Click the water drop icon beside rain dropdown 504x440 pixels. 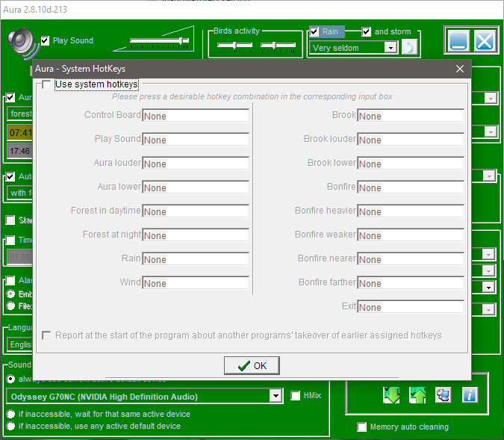click(409, 48)
